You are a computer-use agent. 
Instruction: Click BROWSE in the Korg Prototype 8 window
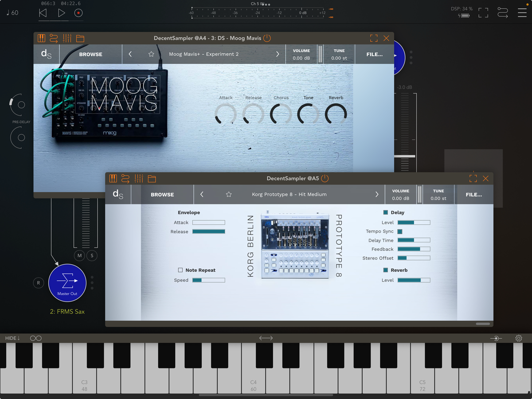[x=162, y=194]
